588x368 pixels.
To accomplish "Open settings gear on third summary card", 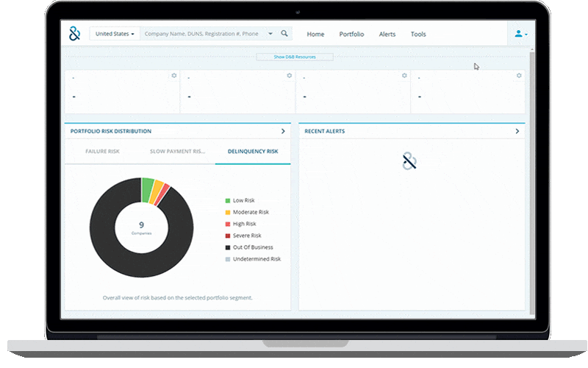I will [404, 75].
